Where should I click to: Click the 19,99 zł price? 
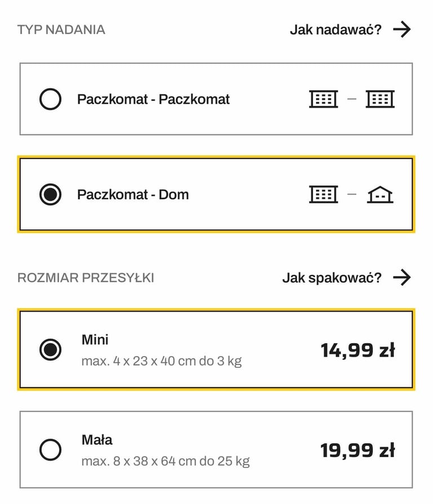(x=358, y=450)
